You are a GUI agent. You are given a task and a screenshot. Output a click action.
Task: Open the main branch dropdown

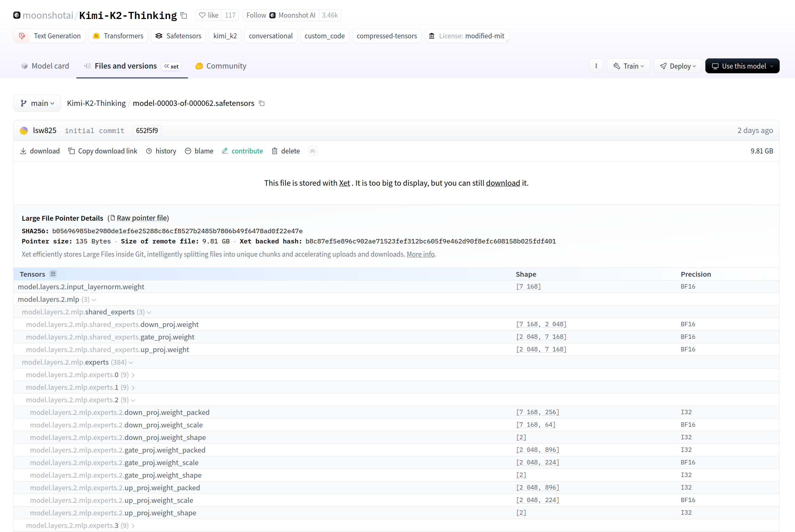pyautogui.click(x=37, y=103)
